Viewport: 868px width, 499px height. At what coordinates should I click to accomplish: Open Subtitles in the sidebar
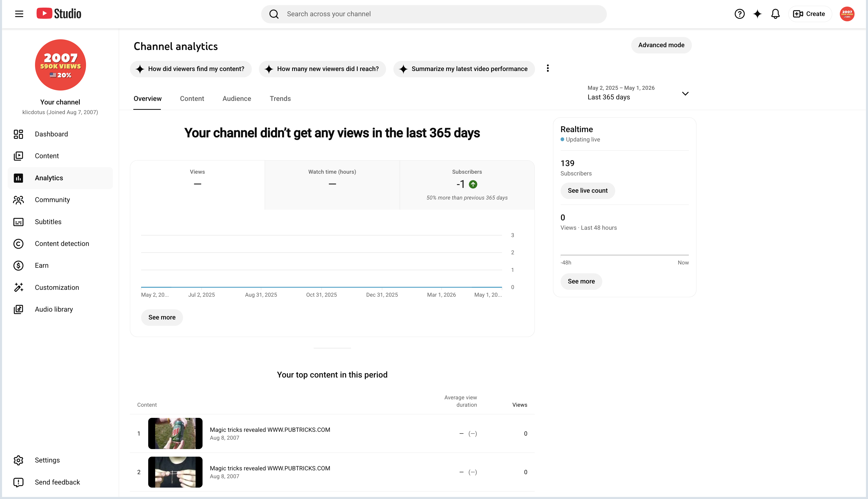pos(60,222)
